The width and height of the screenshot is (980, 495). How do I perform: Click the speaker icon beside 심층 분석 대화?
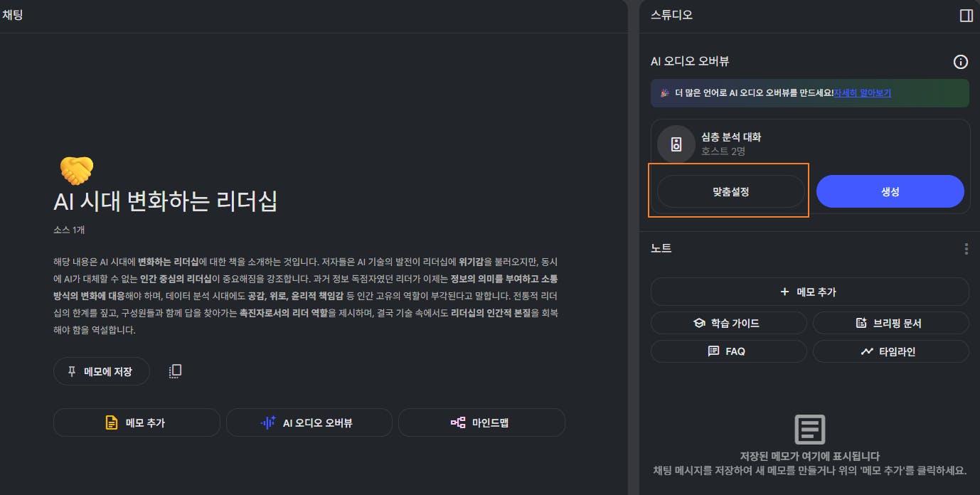(676, 144)
